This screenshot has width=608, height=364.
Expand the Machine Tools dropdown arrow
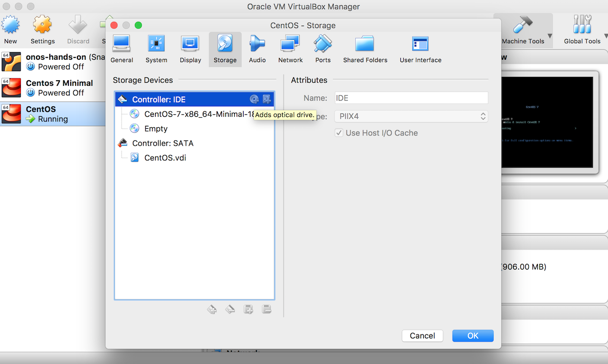550,36
